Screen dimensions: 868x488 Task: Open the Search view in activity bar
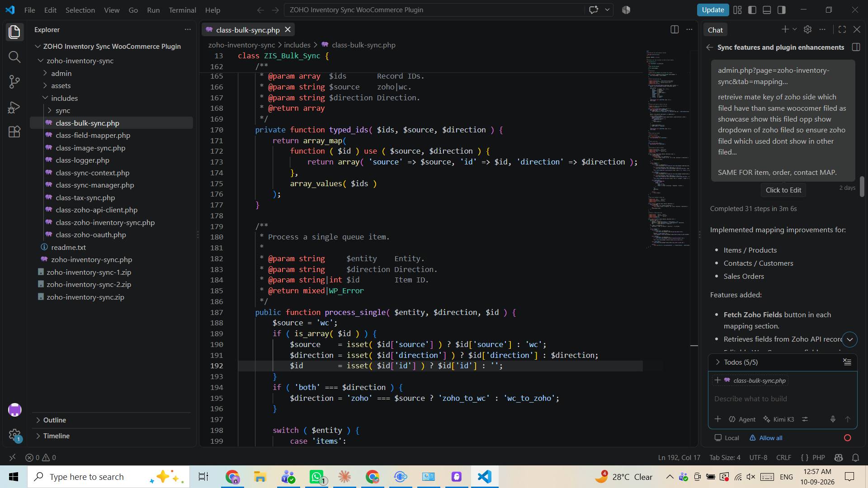14,56
